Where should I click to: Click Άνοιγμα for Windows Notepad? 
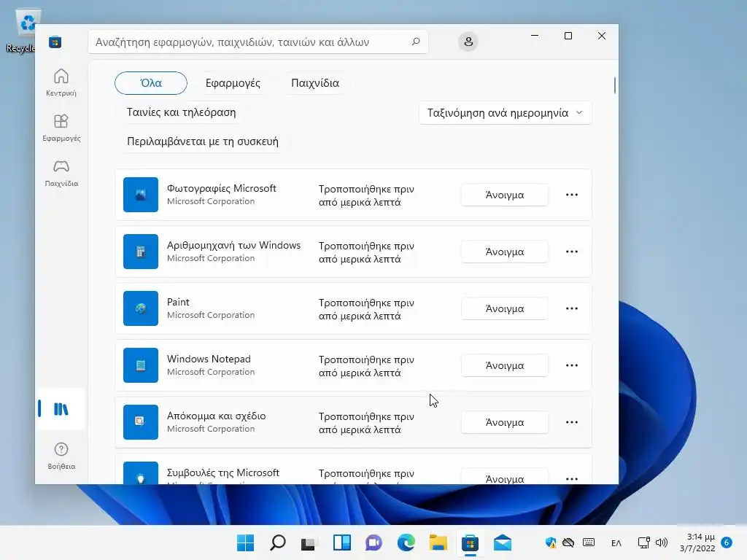[x=505, y=365]
